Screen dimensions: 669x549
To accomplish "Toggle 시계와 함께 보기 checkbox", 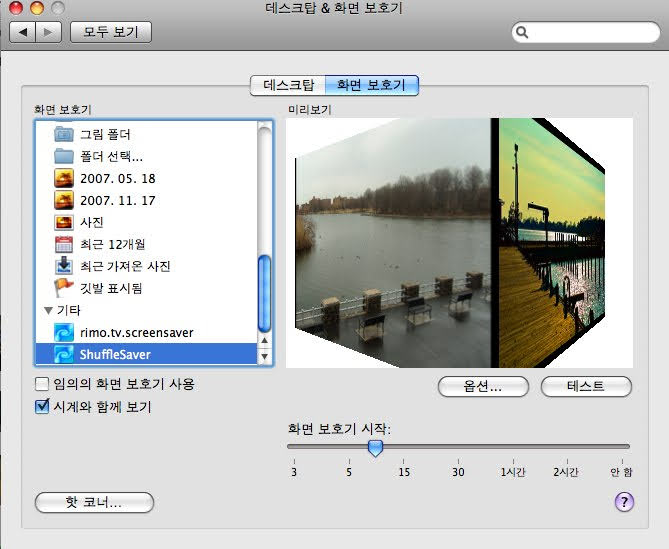I will point(41,406).
